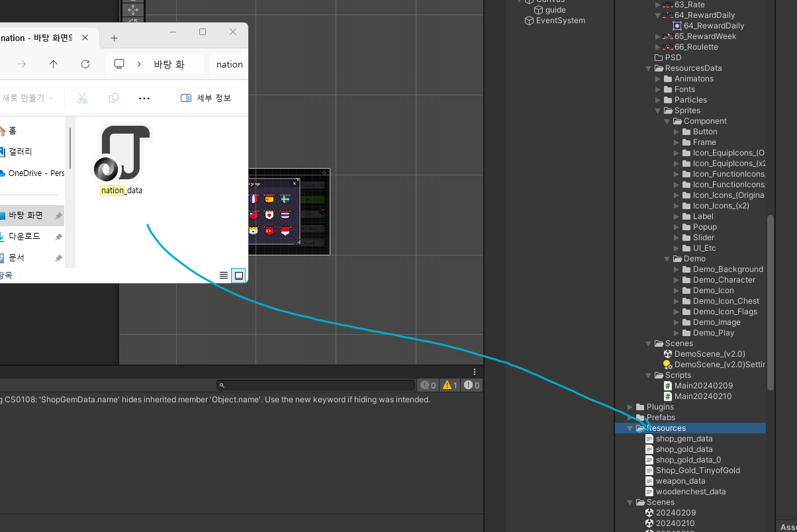
Task: Close the nation Explorer tab
Action: click(86, 38)
